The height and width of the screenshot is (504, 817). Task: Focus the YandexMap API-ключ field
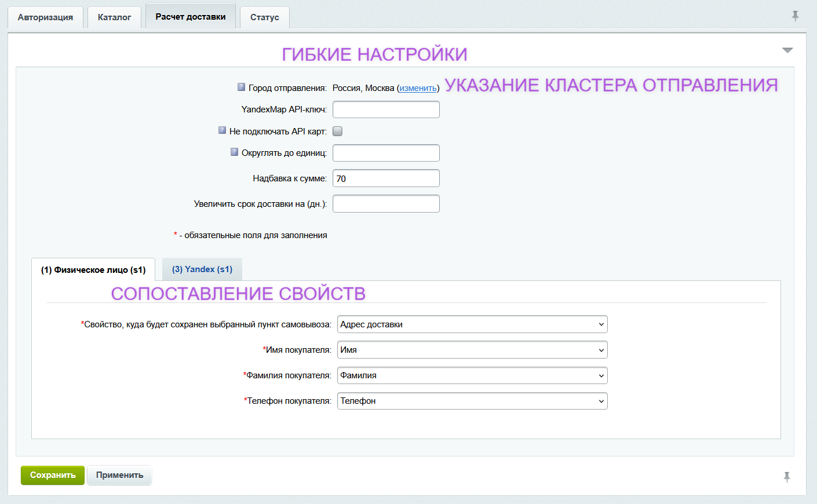coord(386,109)
